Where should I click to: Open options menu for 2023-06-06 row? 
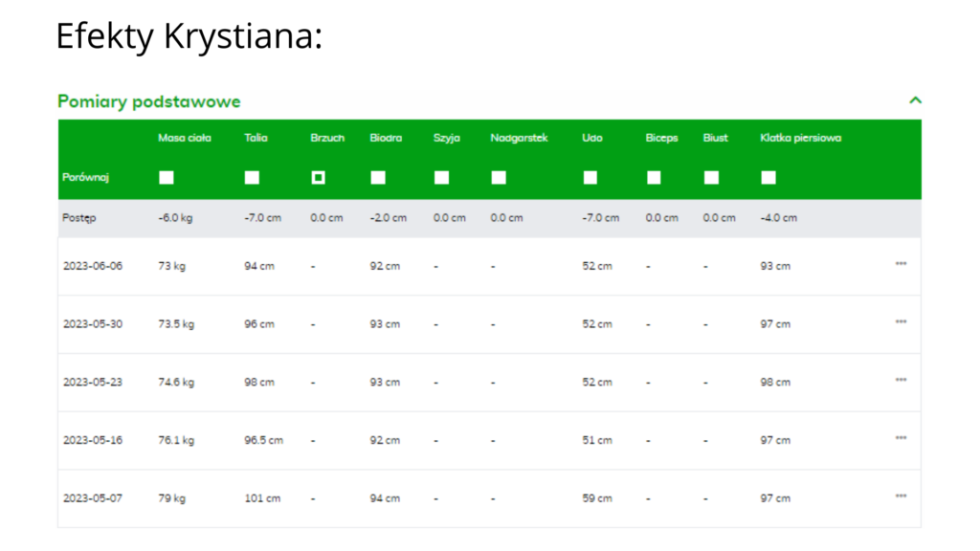point(901,264)
